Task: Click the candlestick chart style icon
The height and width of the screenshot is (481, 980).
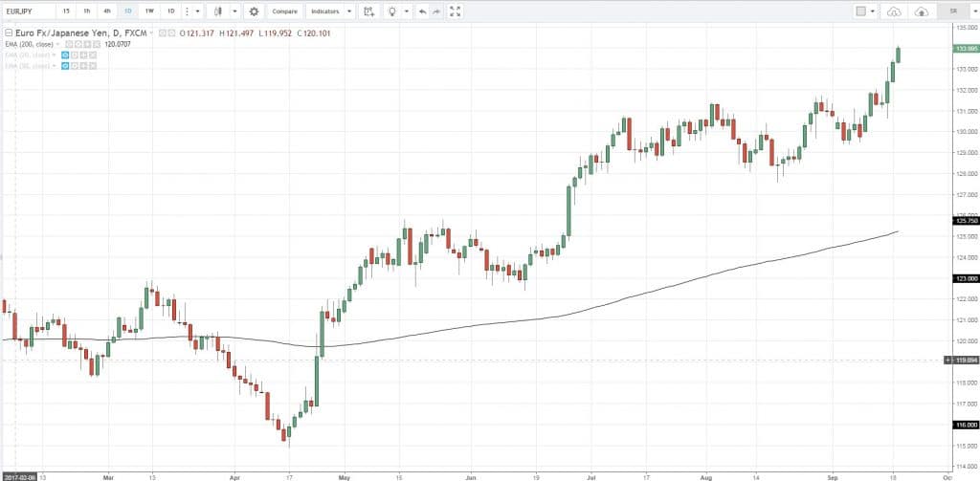Action: (218, 11)
